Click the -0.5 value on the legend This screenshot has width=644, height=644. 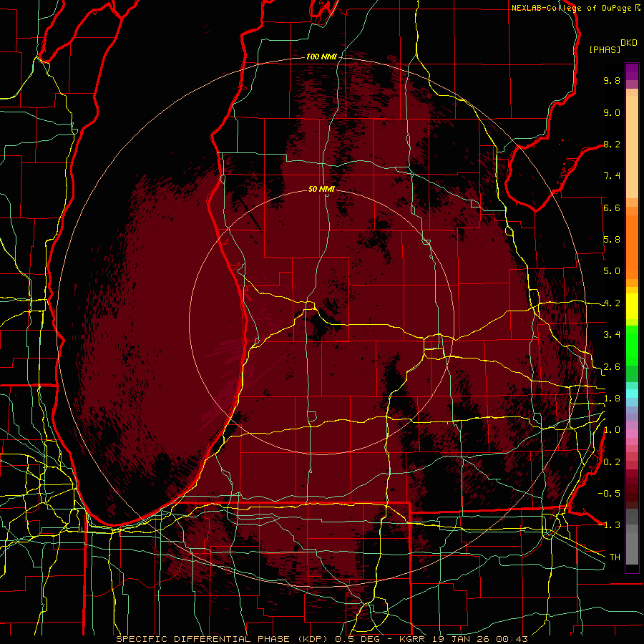[609, 494]
